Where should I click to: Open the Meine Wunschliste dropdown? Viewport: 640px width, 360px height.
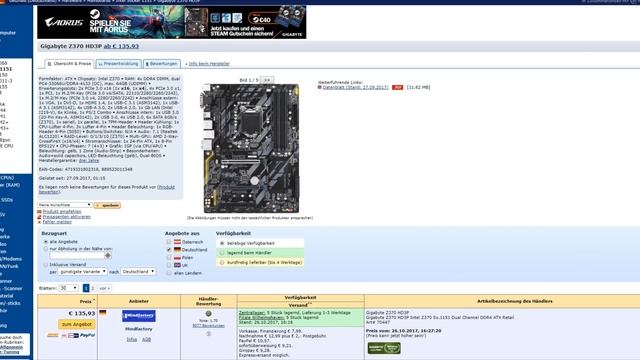click(x=65, y=205)
